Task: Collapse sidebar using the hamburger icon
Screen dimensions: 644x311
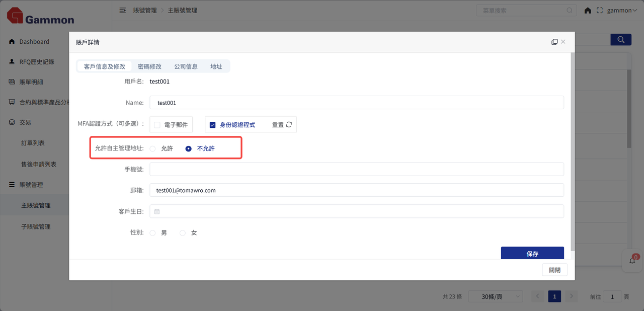Action: (x=122, y=10)
